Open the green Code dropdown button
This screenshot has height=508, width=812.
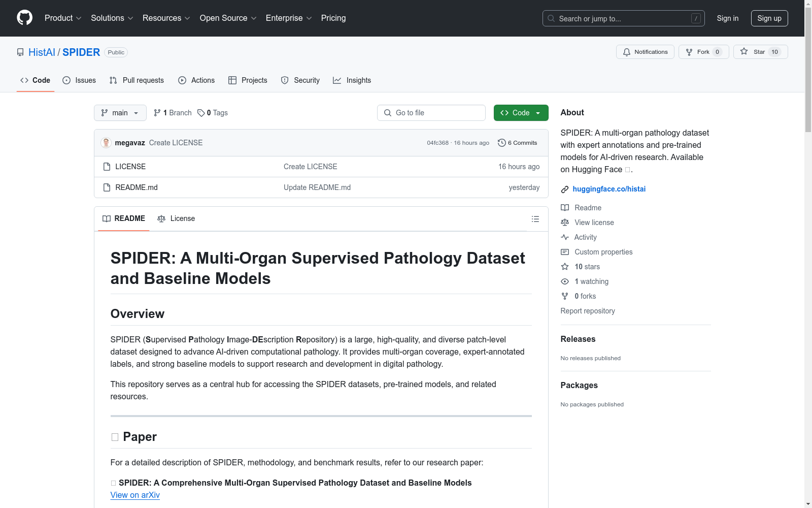[521, 113]
